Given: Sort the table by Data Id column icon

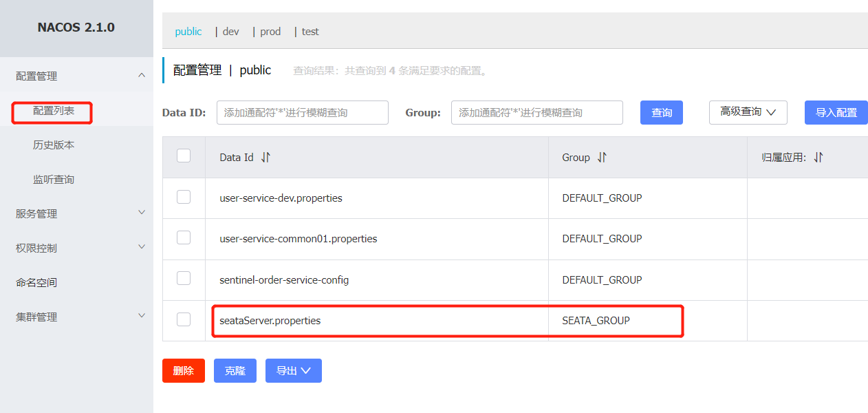Looking at the screenshot, I should tap(265, 158).
